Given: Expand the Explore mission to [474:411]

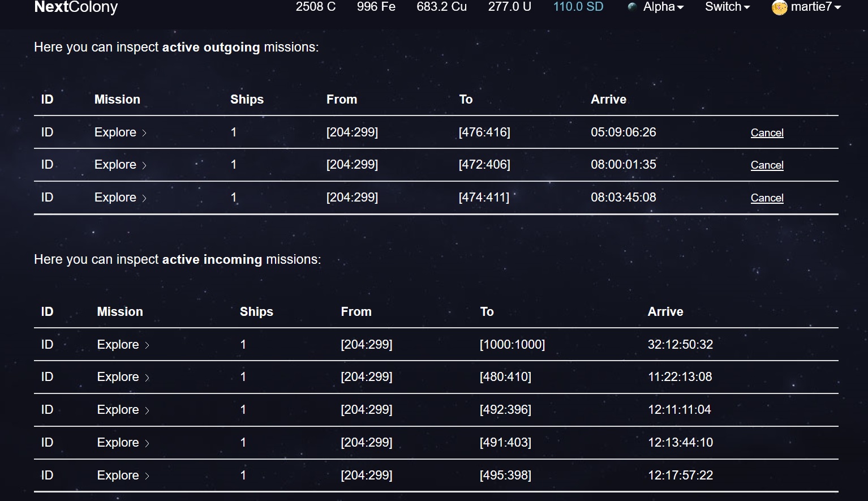Looking at the screenshot, I should (x=120, y=198).
